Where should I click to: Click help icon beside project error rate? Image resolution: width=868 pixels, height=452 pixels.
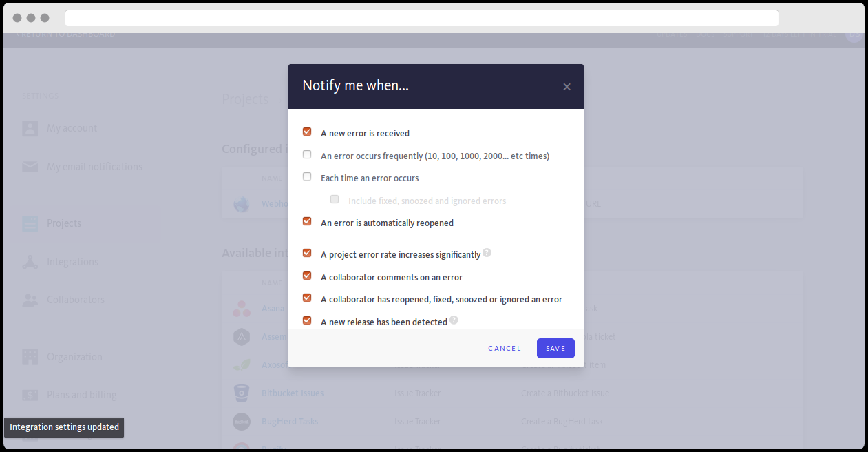point(487,253)
